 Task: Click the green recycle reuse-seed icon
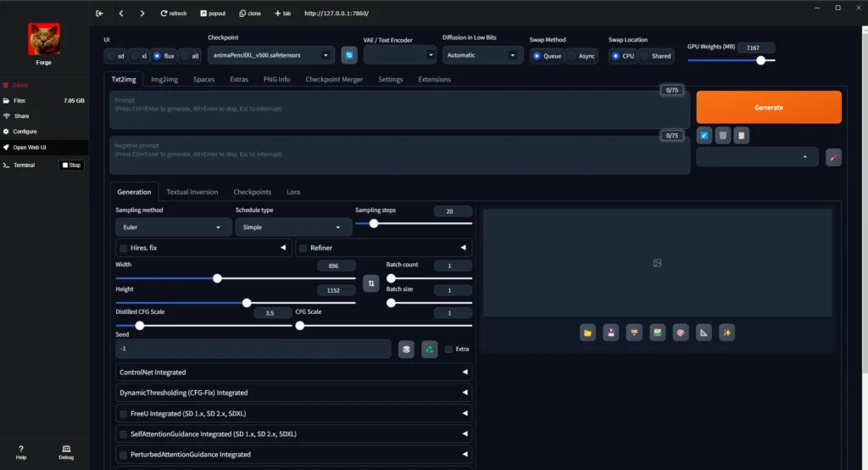click(x=430, y=349)
